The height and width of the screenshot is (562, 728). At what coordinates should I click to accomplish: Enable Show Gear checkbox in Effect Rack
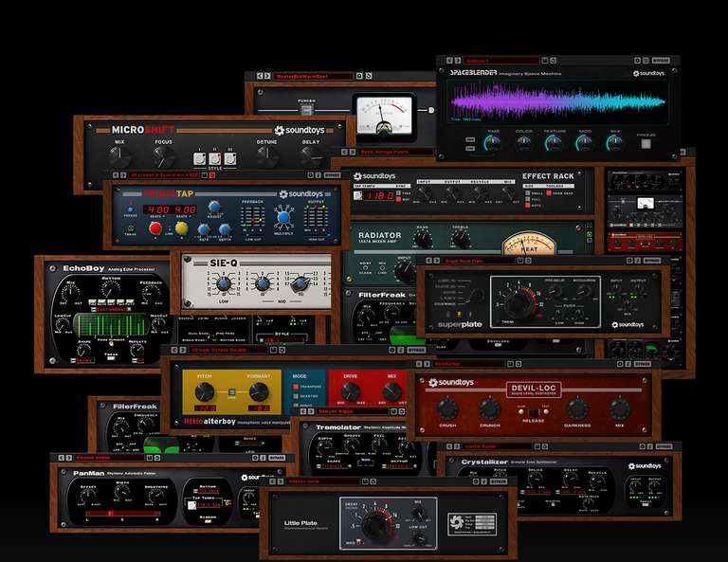pyautogui.click(x=548, y=193)
